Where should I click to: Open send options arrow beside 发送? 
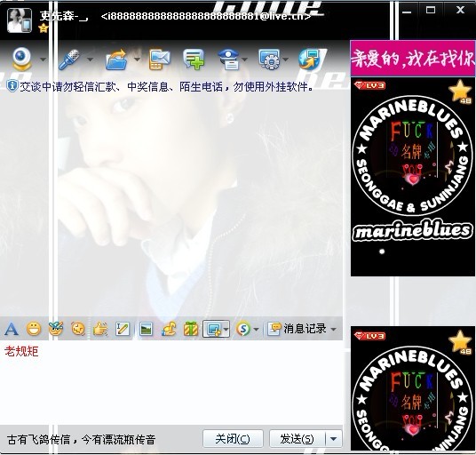[333, 439]
